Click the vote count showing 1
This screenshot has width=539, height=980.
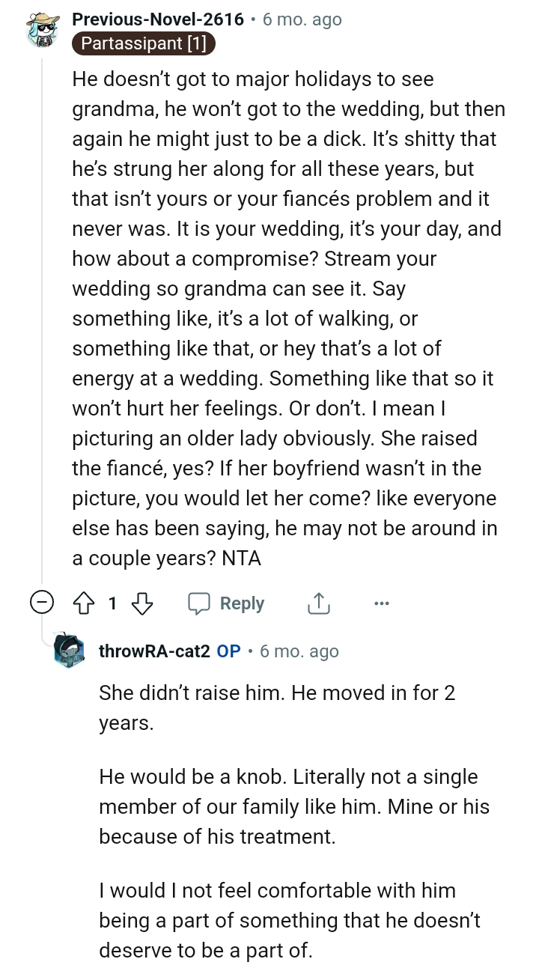pyautogui.click(x=112, y=603)
